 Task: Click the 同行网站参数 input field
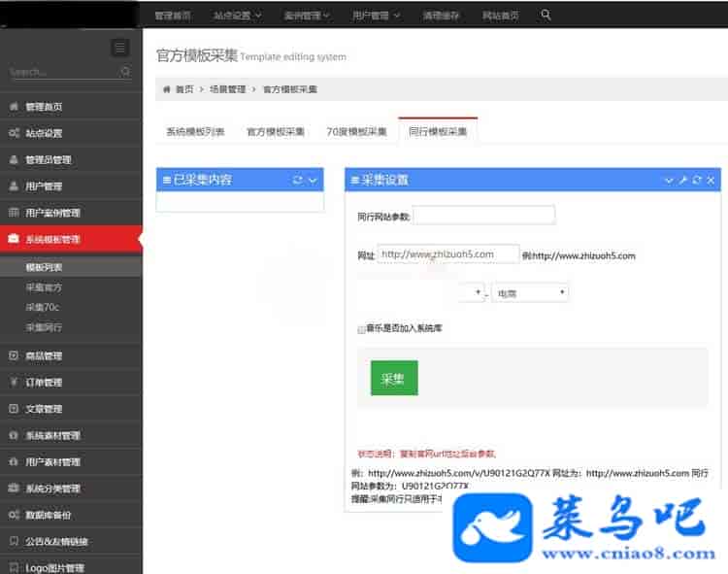(x=484, y=216)
